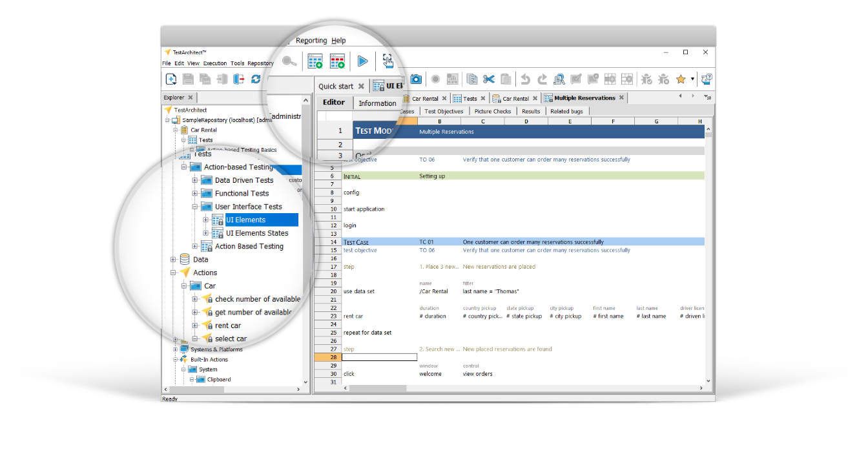Image resolution: width=868 pixels, height=456 pixels.
Task: Click cell 'view orders' in row 30
Action: [x=477, y=374]
